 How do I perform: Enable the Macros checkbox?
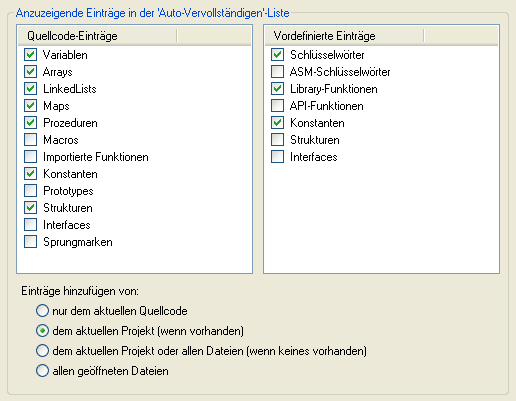(30, 140)
